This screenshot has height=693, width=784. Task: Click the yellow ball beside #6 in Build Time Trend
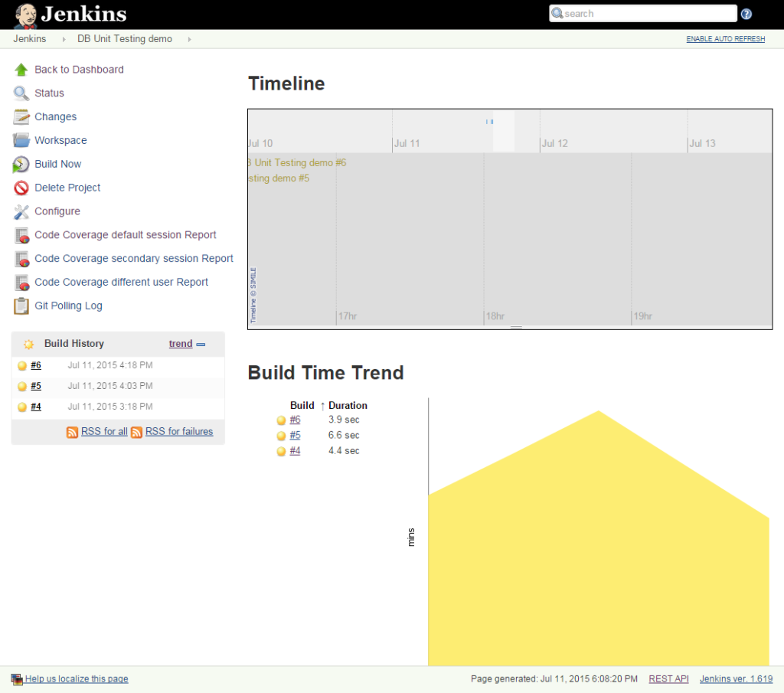281,420
